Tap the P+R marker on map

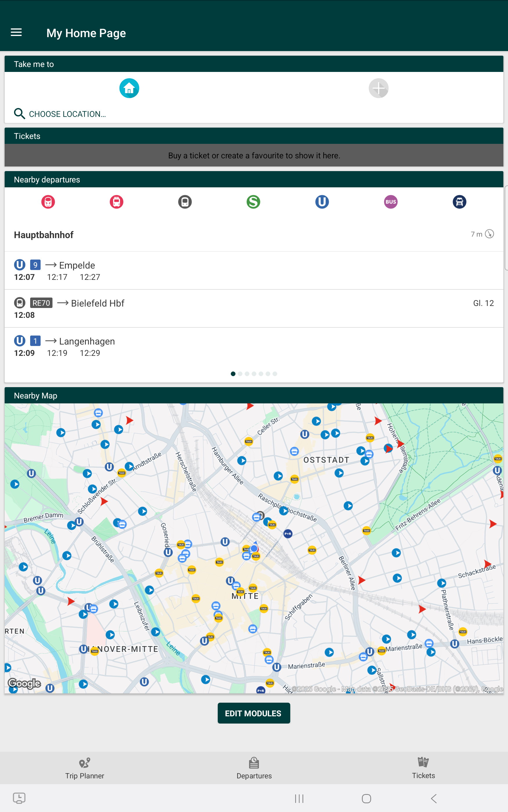288,534
